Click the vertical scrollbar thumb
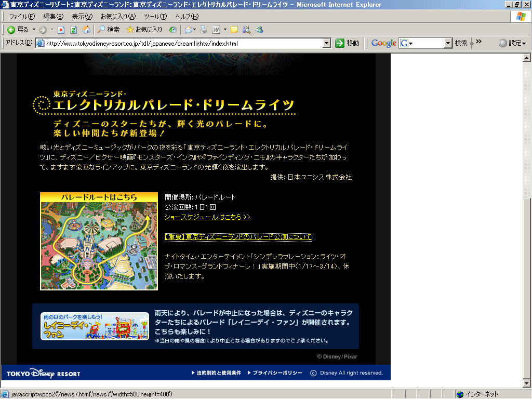The height and width of the screenshot is (399, 532). tap(527, 288)
